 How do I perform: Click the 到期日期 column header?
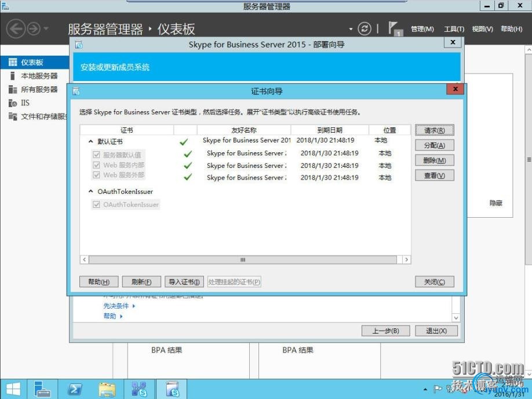[x=330, y=130]
